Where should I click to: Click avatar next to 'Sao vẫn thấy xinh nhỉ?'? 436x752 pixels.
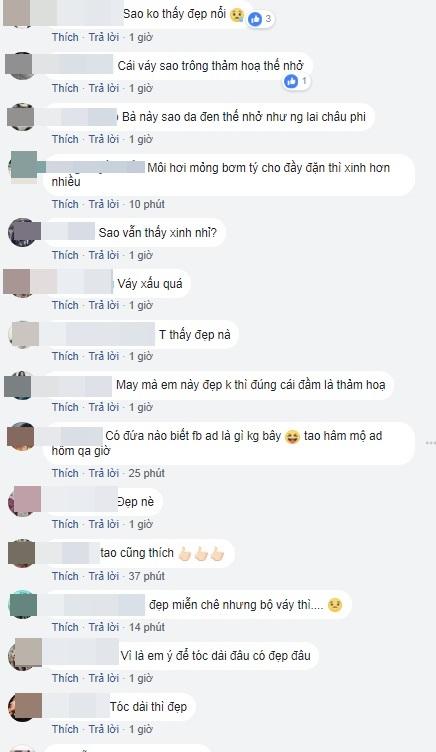pos(24,233)
